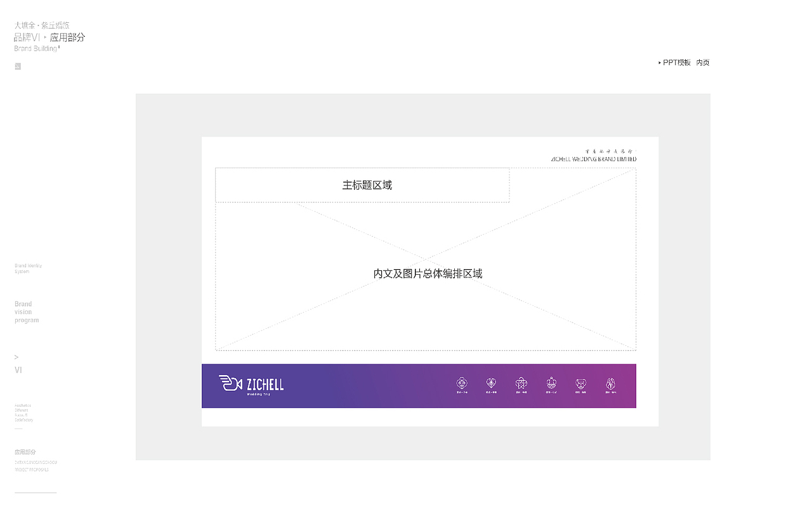The width and height of the screenshot is (812, 516).
Task: Switch to the VI section tab
Action: (18, 369)
